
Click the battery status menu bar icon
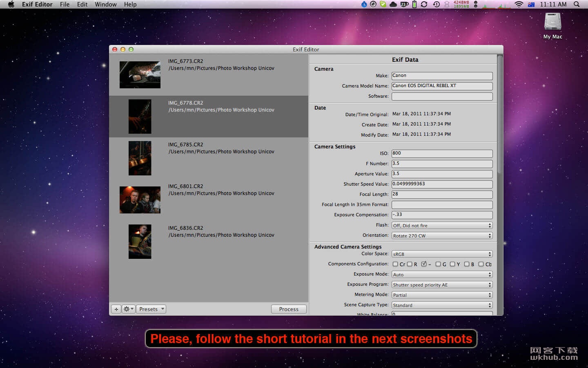click(414, 4)
